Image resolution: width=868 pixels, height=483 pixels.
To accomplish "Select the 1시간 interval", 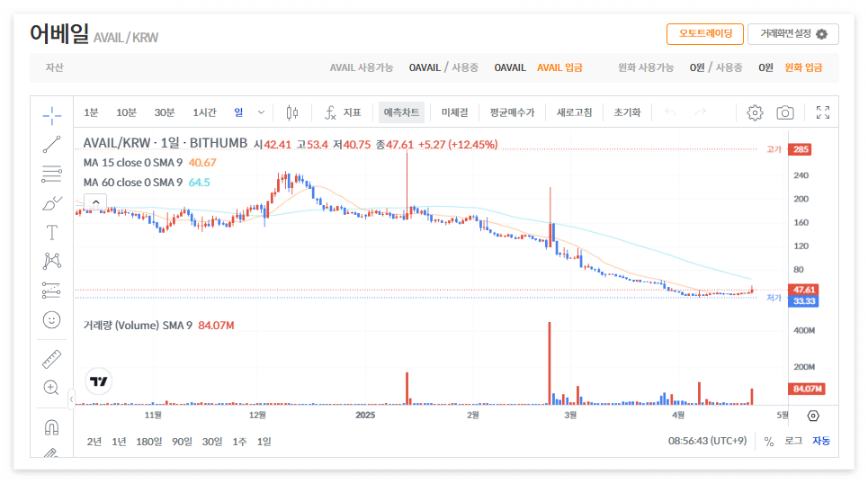I will (x=204, y=112).
